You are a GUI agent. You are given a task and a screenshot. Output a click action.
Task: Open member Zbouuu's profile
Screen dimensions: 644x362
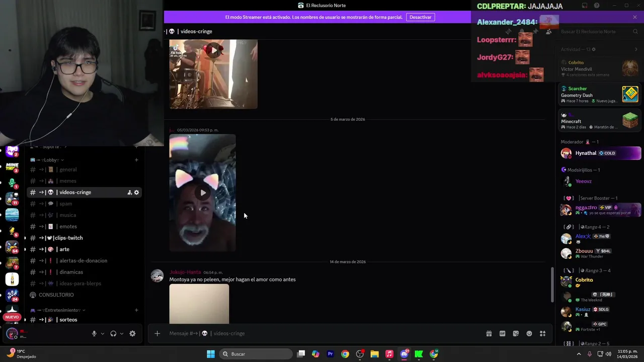click(600, 253)
